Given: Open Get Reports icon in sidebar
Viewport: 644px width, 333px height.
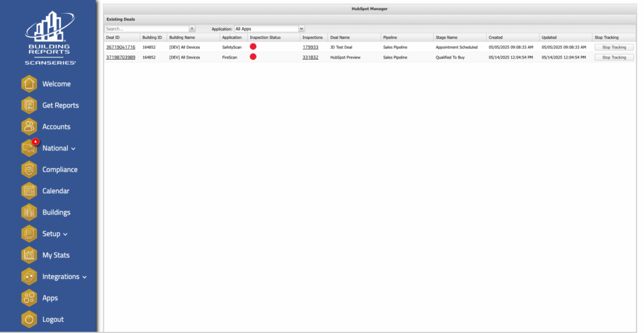Looking at the screenshot, I should click(x=29, y=105).
